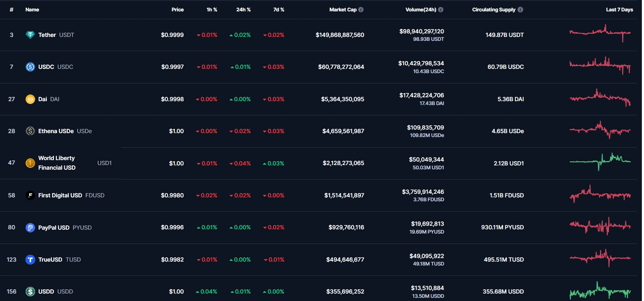Click FDUSD's $3,759,914,246 volume value
The image size is (644, 301).
pos(423,192)
